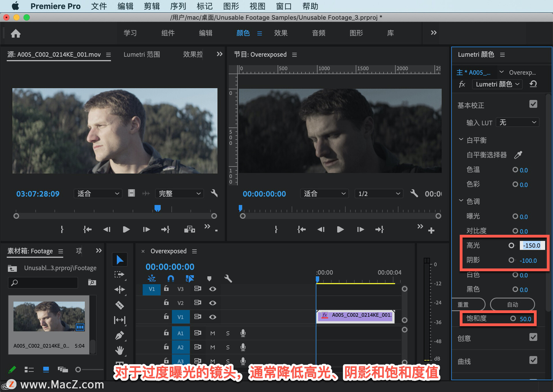
Task: Select the Pen tool
Action: (120, 335)
